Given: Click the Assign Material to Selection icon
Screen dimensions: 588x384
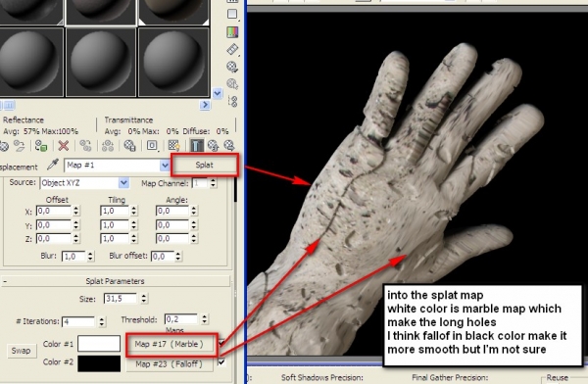Looking at the screenshot, I should click(41, 146).
